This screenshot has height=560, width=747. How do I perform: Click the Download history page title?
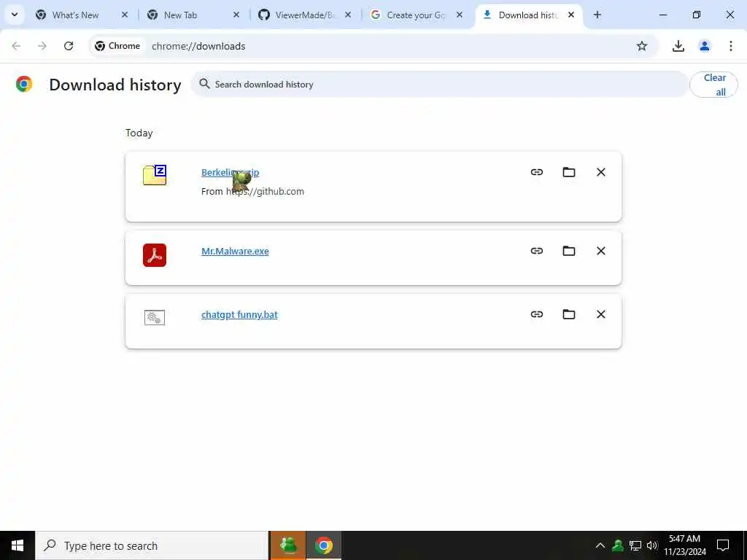pos(115,85)
